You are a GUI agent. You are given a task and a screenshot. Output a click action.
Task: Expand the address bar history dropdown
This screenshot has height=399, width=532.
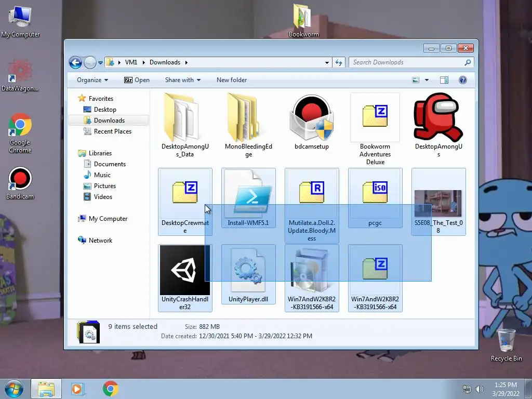pos(327,62)
